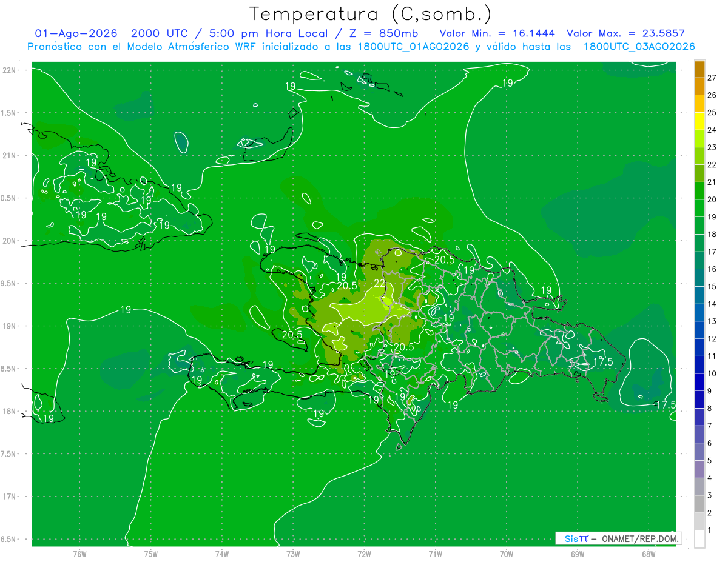Click legend label '18'
The width and height of the screenshot is (728, 562).
(712, 234)
